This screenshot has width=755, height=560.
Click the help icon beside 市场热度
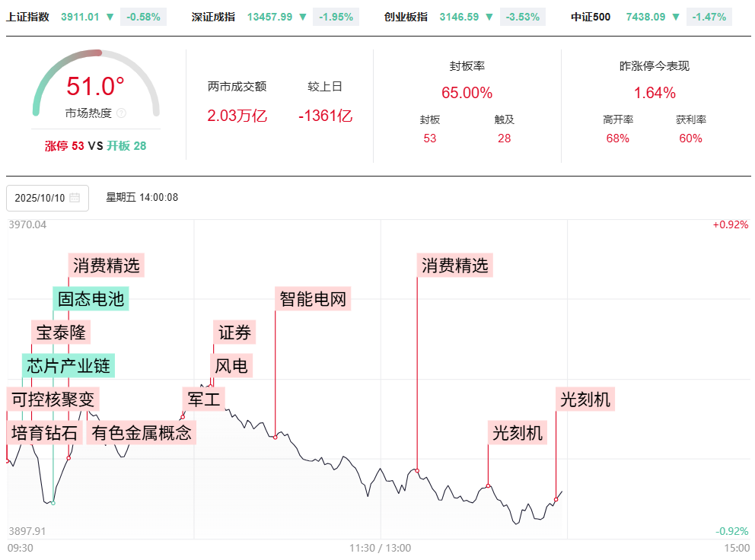(122, 113)
